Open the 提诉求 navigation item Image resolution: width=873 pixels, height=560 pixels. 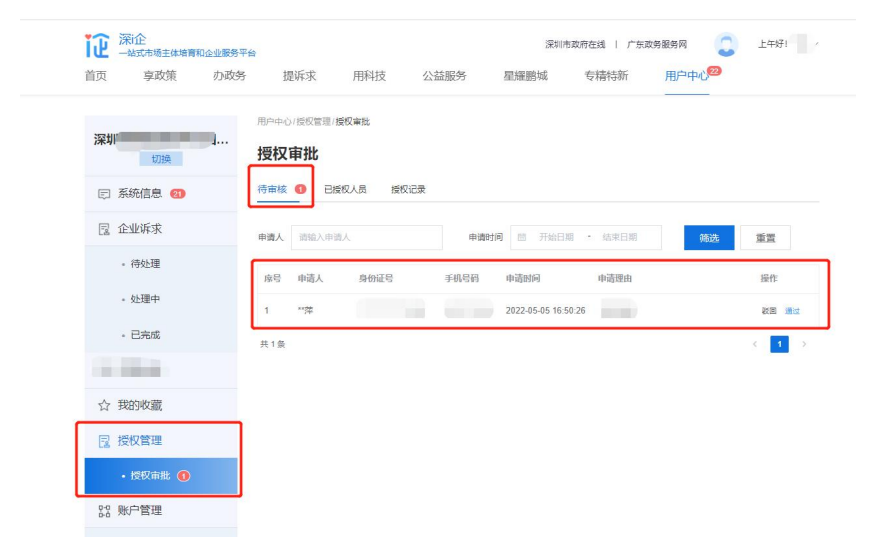(300, 76)
